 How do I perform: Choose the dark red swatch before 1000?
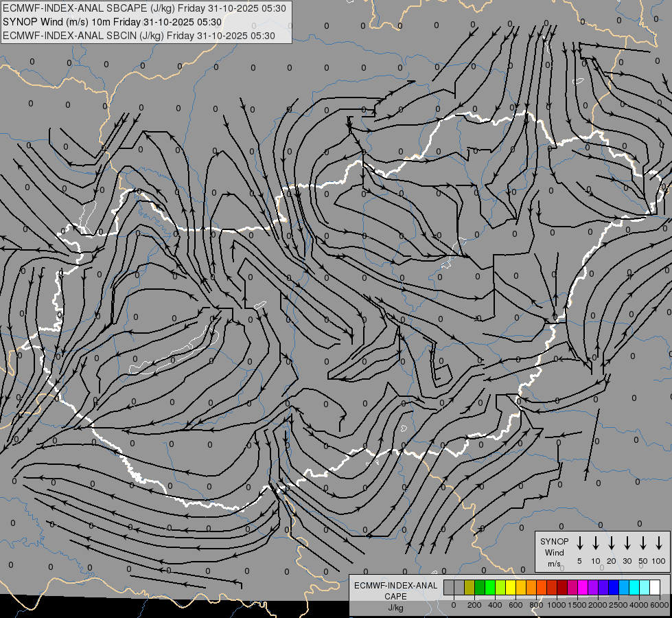coord(553,587)
